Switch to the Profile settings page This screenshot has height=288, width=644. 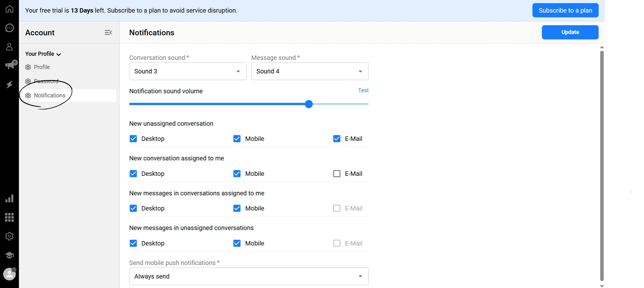tap(42, 67)
